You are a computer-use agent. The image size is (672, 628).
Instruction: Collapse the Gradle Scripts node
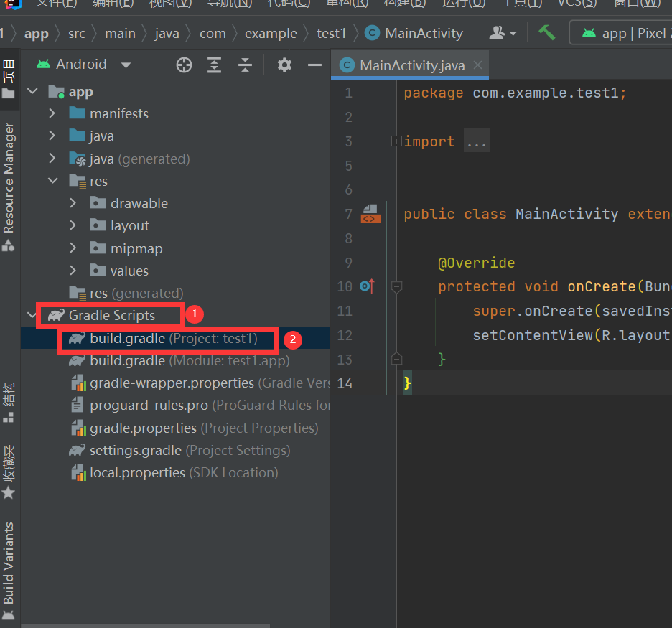coord(32,315)
